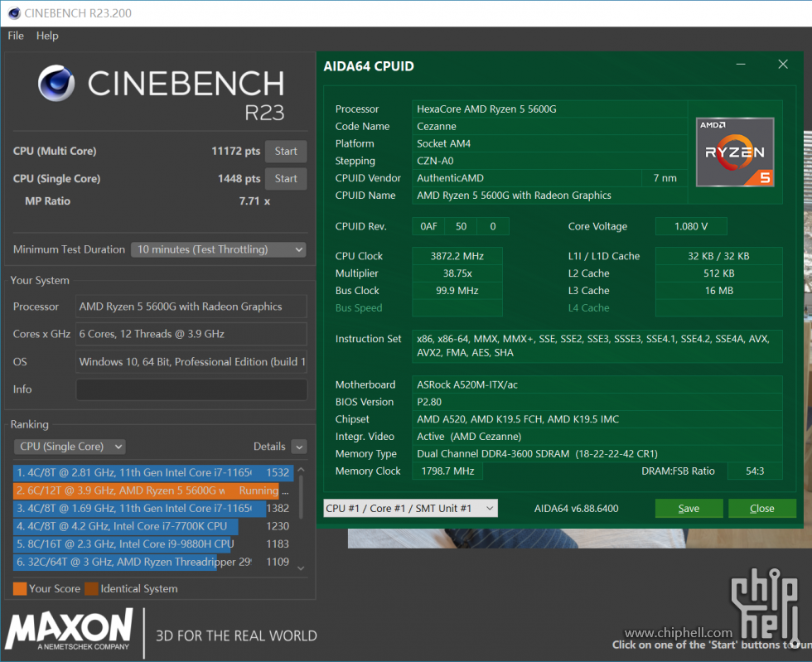Open Minimum Test Duration dropdown
The height and width of the screenshot is (662, 812).
point(219,249)
